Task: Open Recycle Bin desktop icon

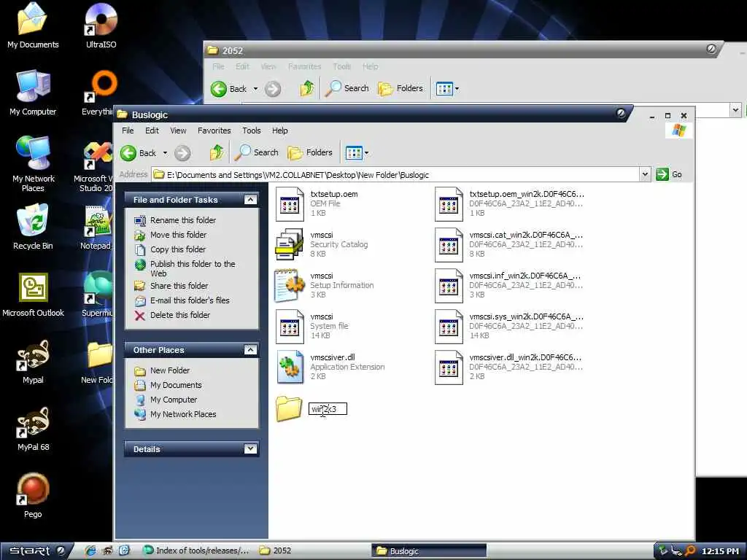Action: [33, 227]
